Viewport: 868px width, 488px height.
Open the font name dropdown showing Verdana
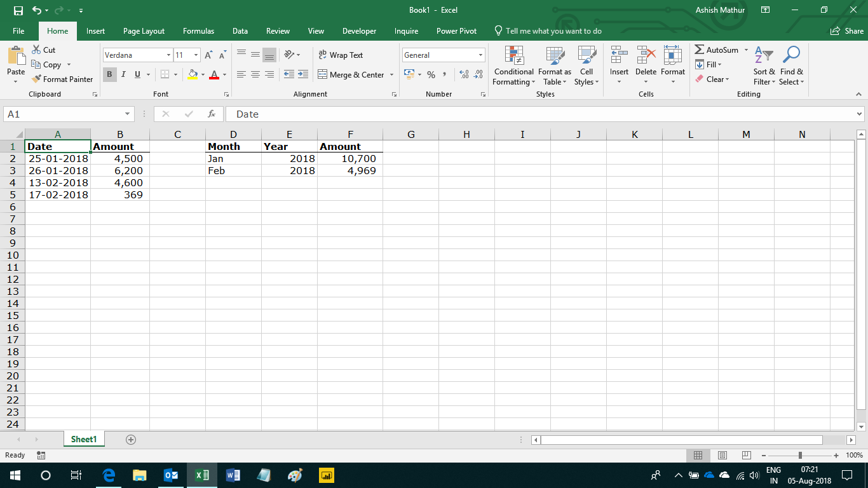pos(168,55)
